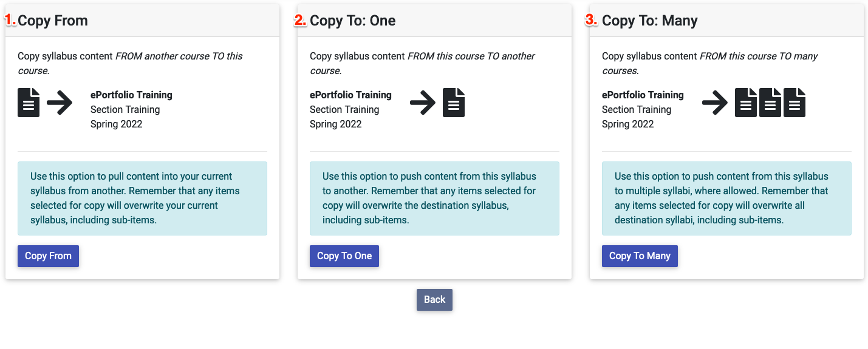The height and width of the screenshot is (349, 868).
Task: Click ePortfolio Training title in Copy To: One card
Action: (x=350, y=95)
